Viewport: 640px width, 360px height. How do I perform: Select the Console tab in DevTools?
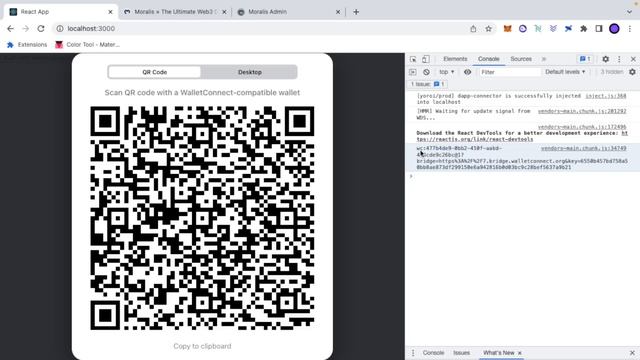click(489, 59)
